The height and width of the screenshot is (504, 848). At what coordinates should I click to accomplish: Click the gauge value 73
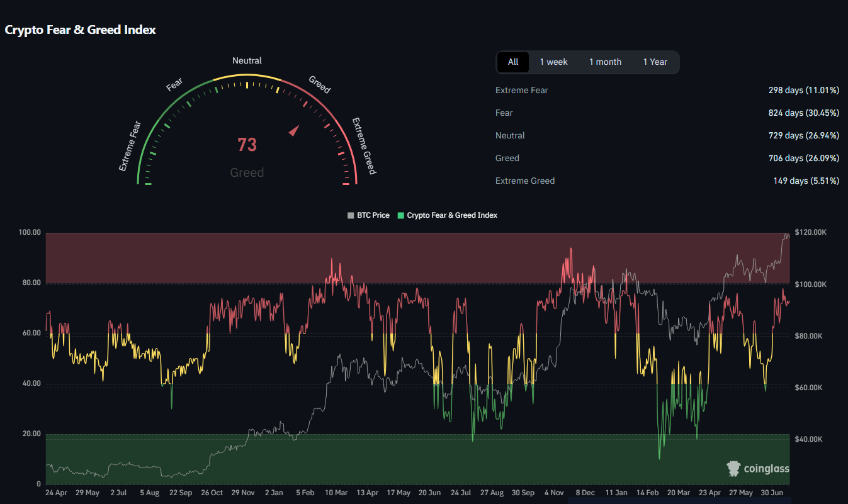(247, 145)
